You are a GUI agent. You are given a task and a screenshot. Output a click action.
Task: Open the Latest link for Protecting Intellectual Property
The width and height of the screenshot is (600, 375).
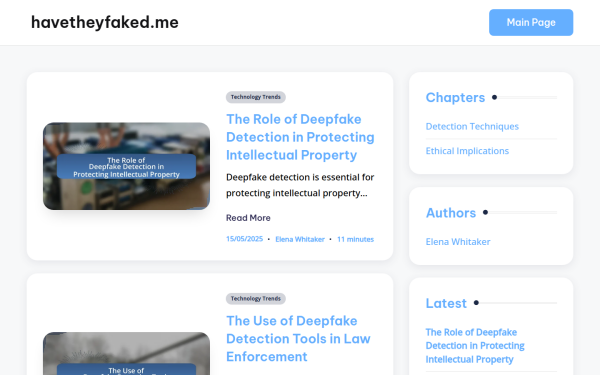(475, 346)
